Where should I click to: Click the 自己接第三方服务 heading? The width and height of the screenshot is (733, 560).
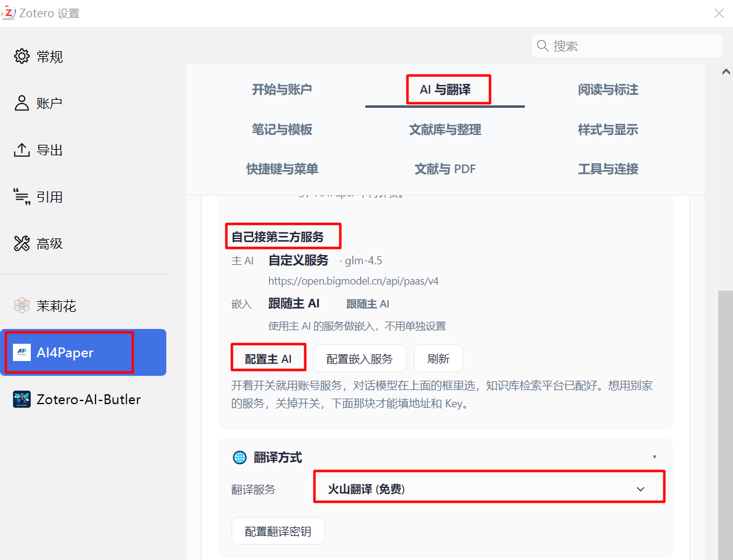point(278,237)
